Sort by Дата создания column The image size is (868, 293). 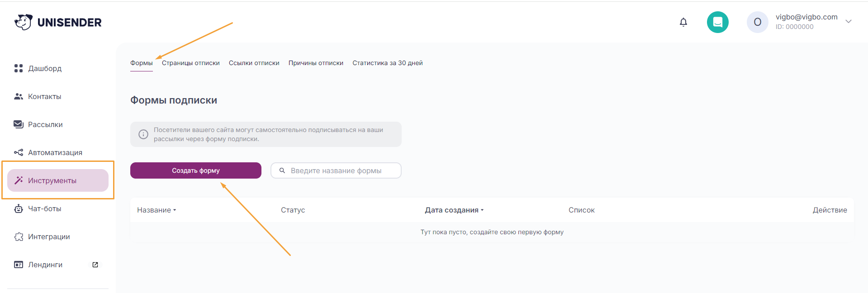[x=454, y=210]
